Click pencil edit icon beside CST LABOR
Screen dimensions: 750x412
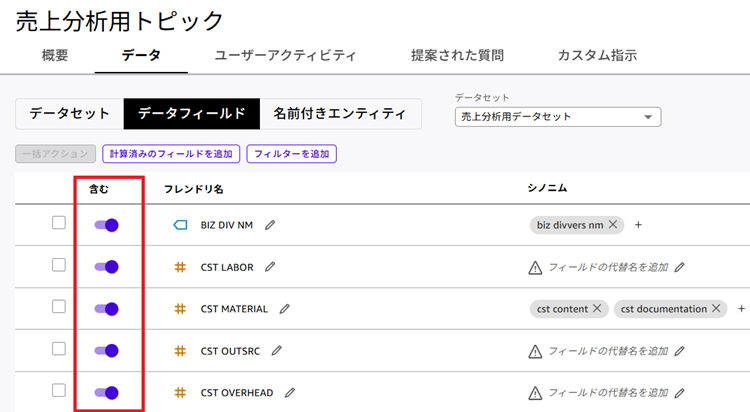point(270,267)
